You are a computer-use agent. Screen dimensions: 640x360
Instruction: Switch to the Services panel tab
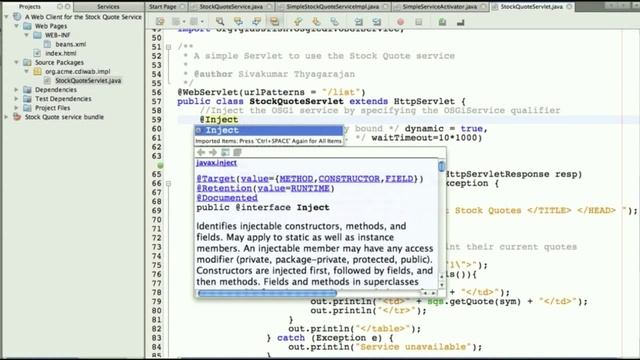coord(108,7)
